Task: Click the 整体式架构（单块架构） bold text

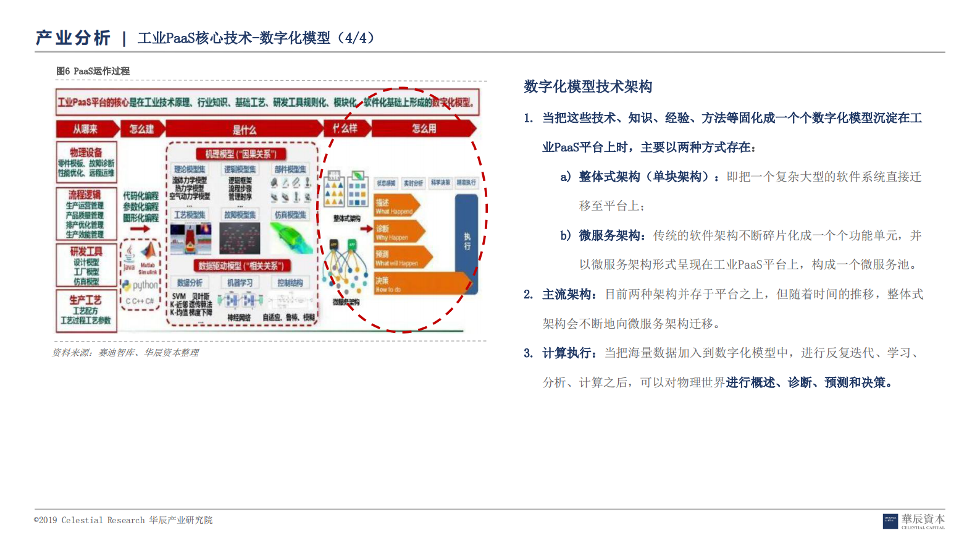Action: (649, 177)
